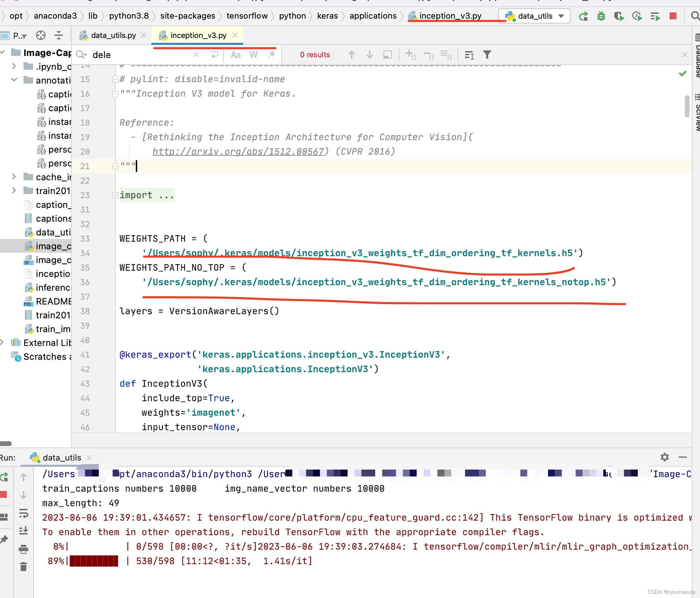Switch to the data_utils.py editor tab
This screenshot has width=700, height=598.
(113, 35)
